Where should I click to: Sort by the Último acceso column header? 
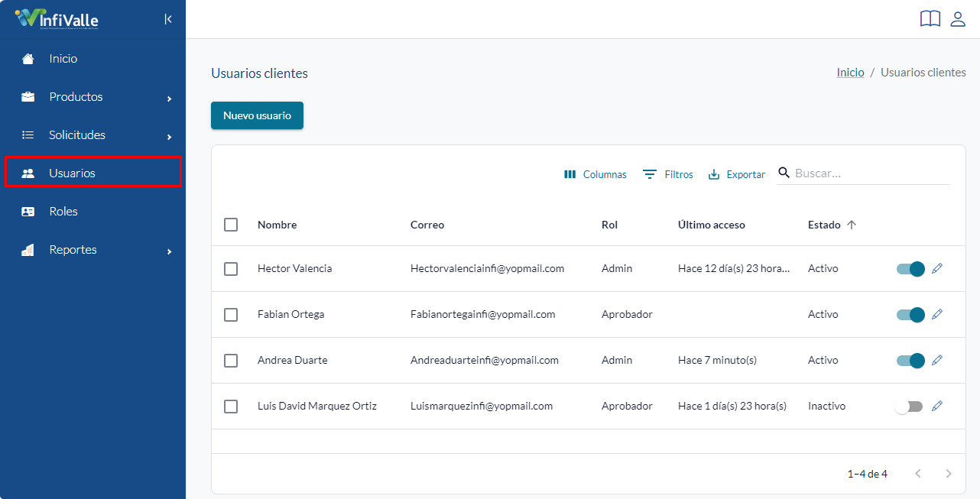[x=711, y=225]
